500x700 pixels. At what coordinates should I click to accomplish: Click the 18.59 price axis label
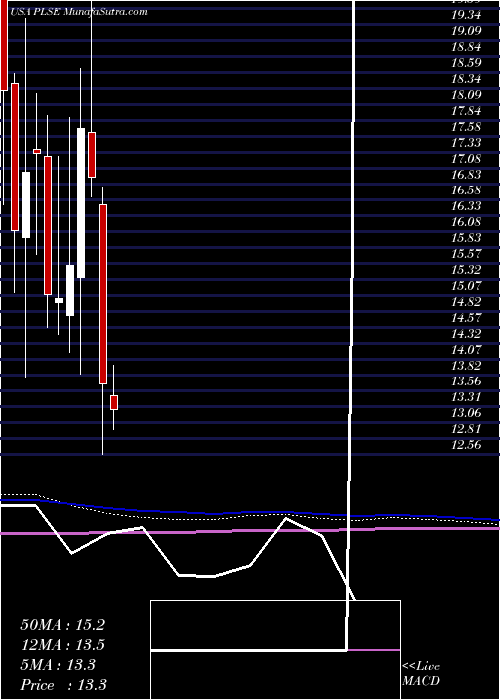coord(466,63)
